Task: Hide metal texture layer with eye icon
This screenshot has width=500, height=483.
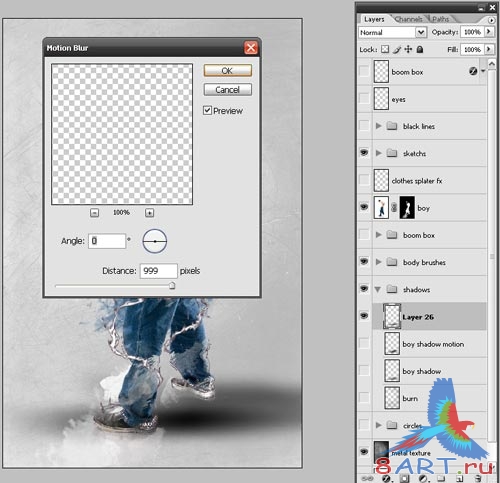Action: [x=364, y=452]
